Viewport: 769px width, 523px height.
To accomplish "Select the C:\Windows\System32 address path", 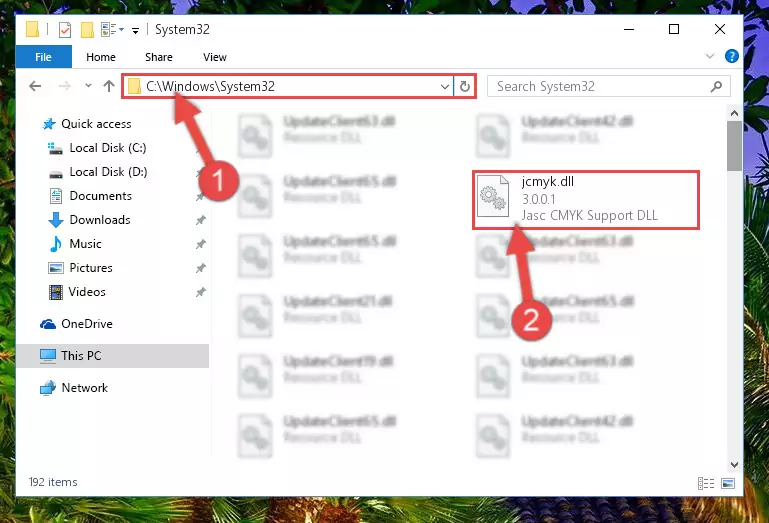I will click(210, 87).
